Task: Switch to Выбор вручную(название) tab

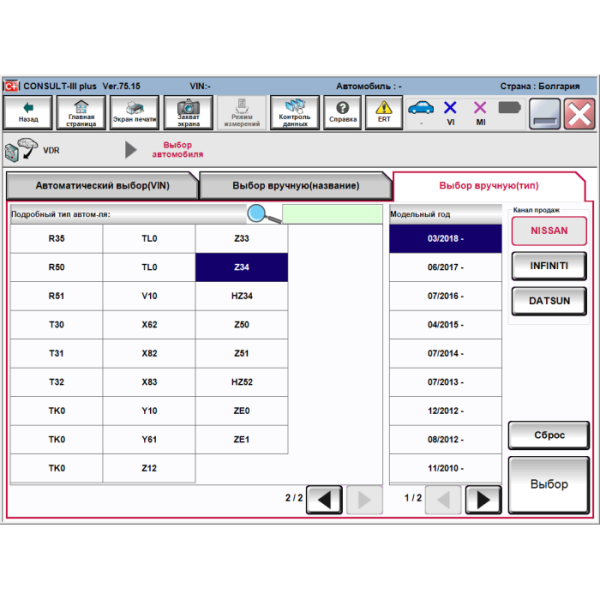Action: pyautogui.click(x=295, y=186)
